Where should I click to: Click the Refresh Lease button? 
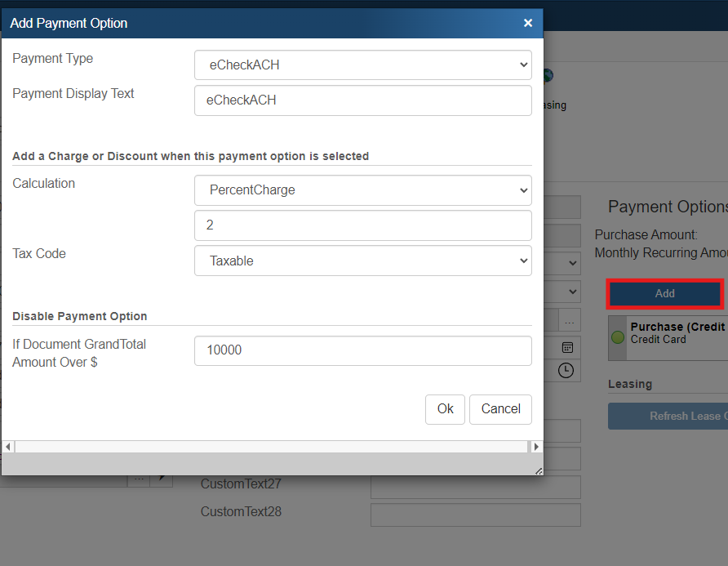point(668,416)
